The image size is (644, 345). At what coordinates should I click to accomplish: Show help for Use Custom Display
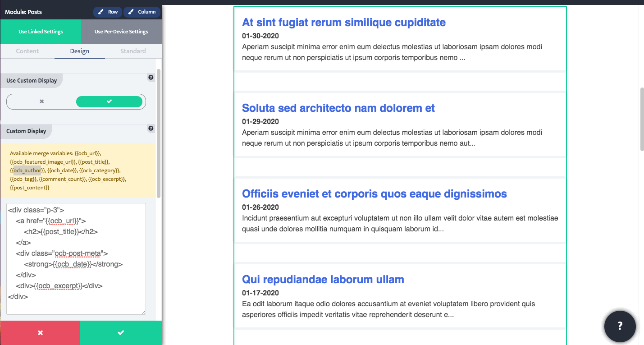click(151, 78)
